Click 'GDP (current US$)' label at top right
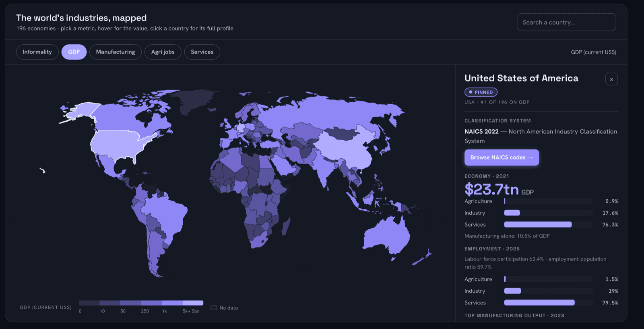The height and width of the screenshot is (329, 644). 593,52
